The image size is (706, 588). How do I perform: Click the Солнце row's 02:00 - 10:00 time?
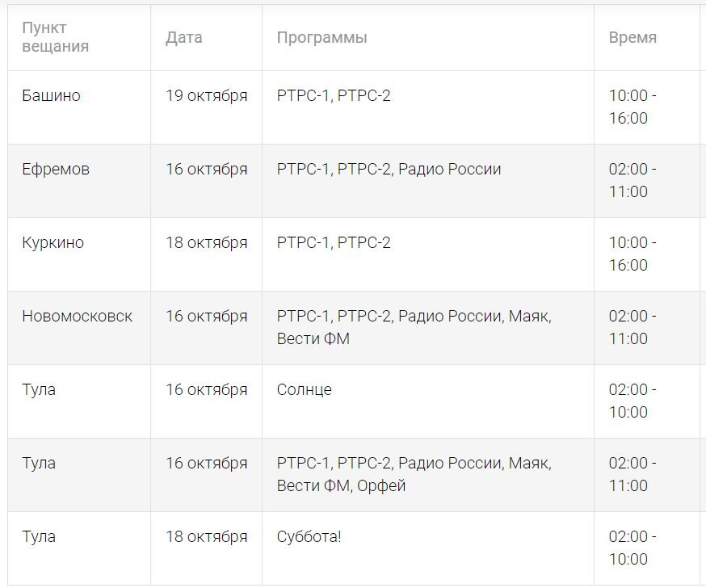pyautogui.click(x=632, y=401)
